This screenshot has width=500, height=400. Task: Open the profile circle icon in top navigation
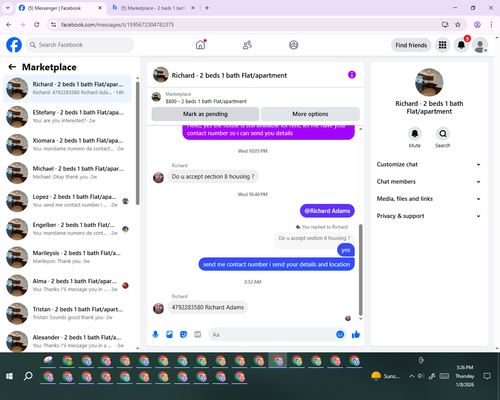(x=294, y=45)
